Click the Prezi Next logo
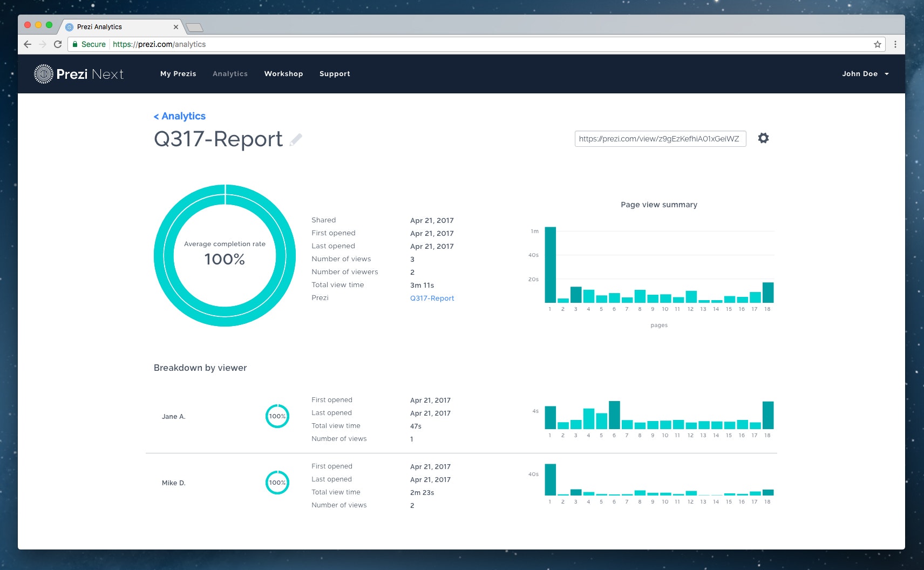924x570 pixels. point(79,74)
